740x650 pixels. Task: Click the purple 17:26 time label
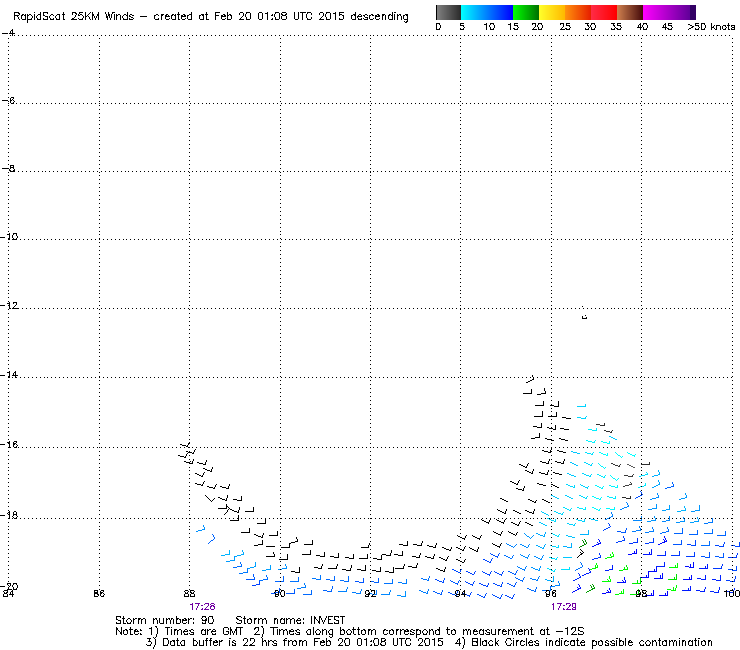pos(202,607)
